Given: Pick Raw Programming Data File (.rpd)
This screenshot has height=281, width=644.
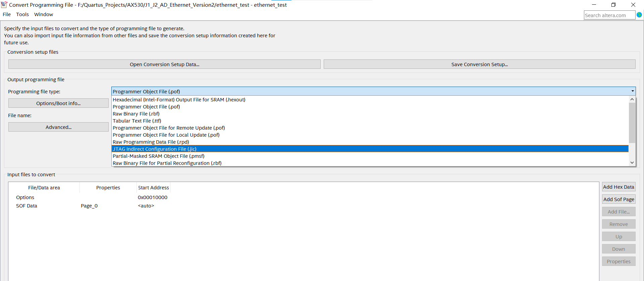Looking at the screenshot, I should pyautogui.click(x=151, y=142).
